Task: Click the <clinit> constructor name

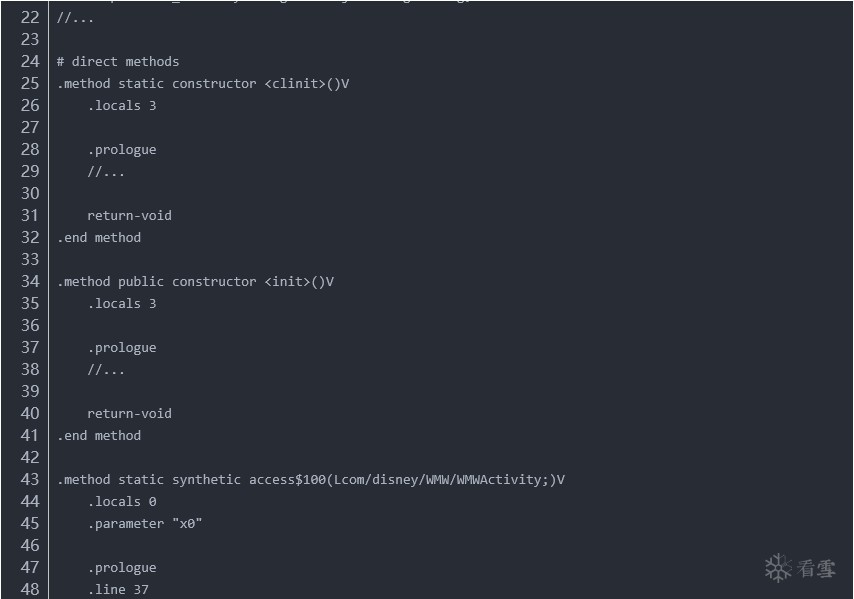Action: click(295, 83)
